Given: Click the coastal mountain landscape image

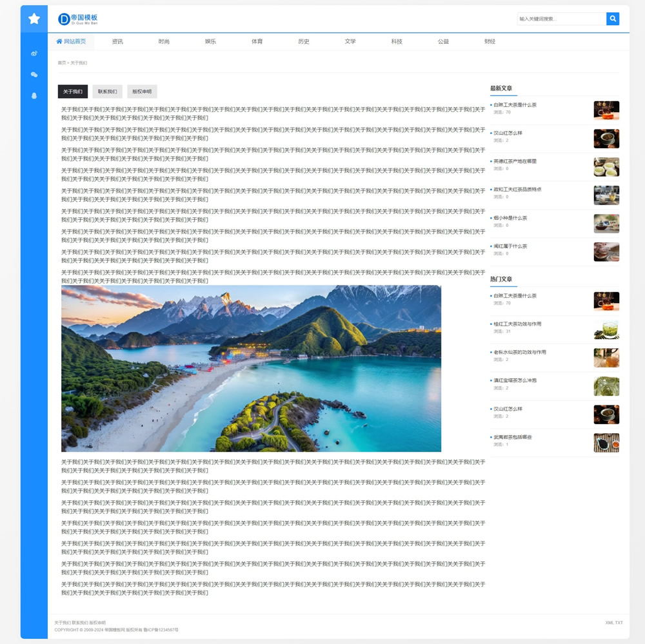Looking at the screenshot, I should [x=251, y=368].
